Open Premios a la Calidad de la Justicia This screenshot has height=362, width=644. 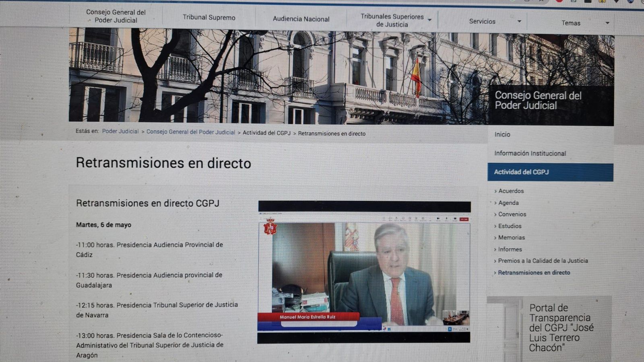point(543,261)
